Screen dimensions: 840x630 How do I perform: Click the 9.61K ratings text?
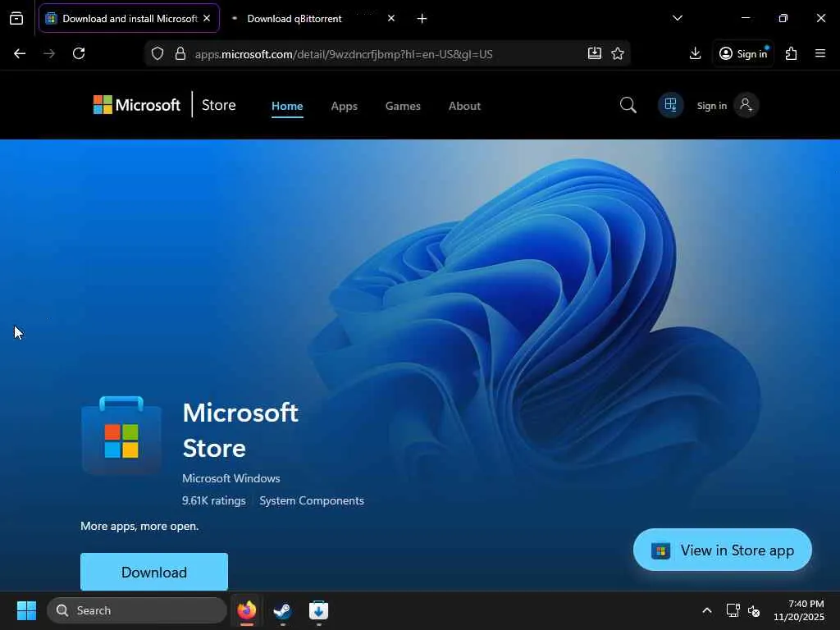214,500
